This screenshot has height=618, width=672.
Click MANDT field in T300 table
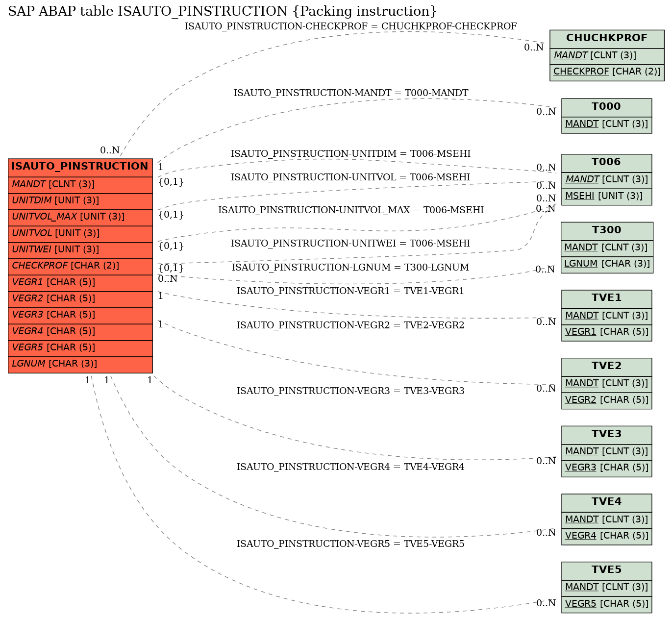607,248
